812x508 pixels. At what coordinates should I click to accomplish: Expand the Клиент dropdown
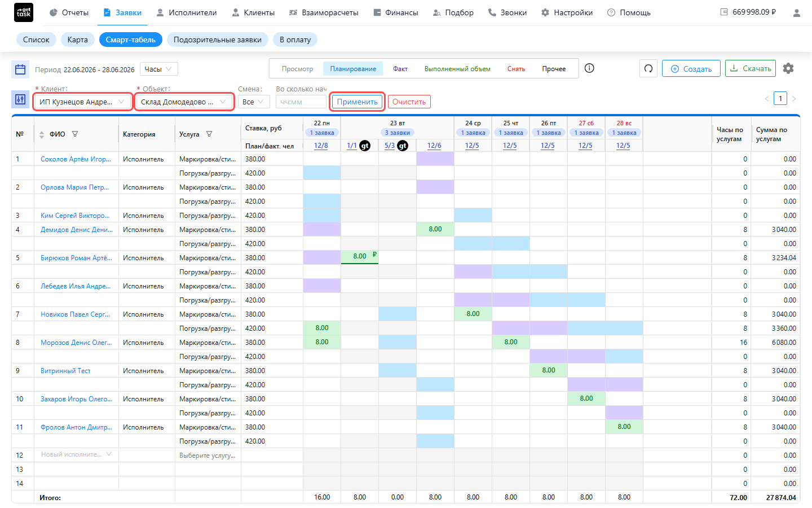(x=83, y=102)
